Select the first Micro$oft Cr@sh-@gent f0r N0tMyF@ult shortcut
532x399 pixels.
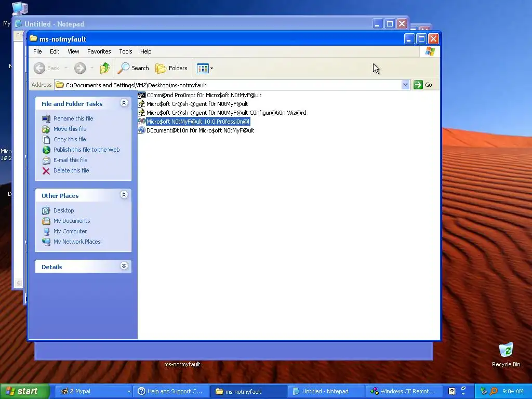(197, 104)
